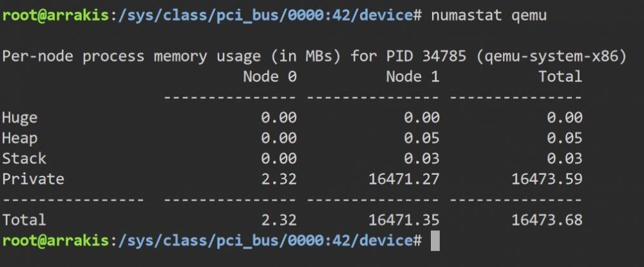Click the Node 1 total value 16471.35

pyautogui.click(x=404, y=220)
